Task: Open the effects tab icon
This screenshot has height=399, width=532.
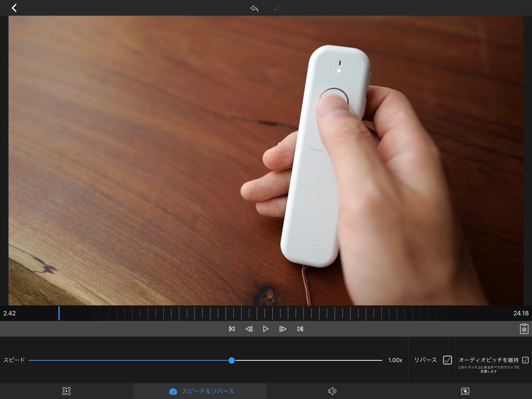Action: pyautogui.click(x=465, y=391)
